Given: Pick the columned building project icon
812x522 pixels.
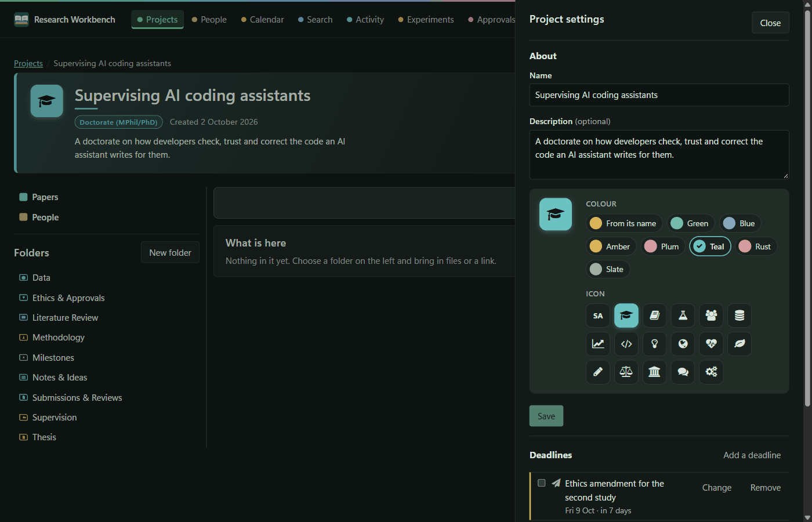Looking at the screenshot, I should tap(655, 372).
